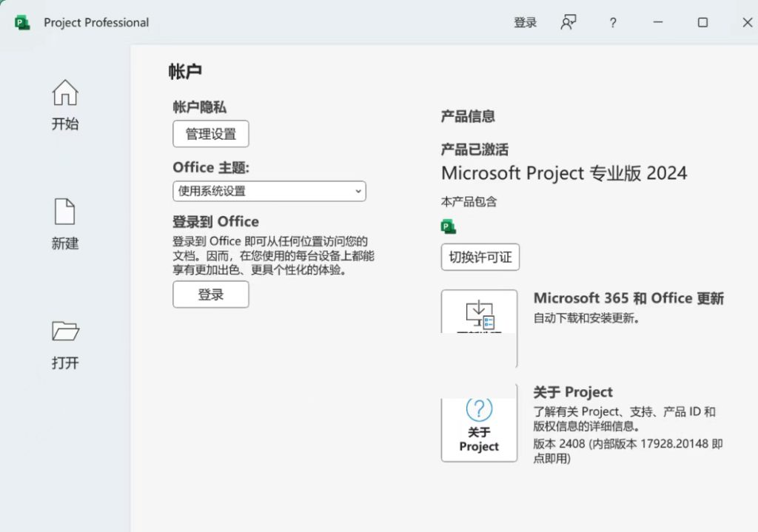Click 登录 in the title bar
This screenshot has width=758, height=532.
coord(525,23)
